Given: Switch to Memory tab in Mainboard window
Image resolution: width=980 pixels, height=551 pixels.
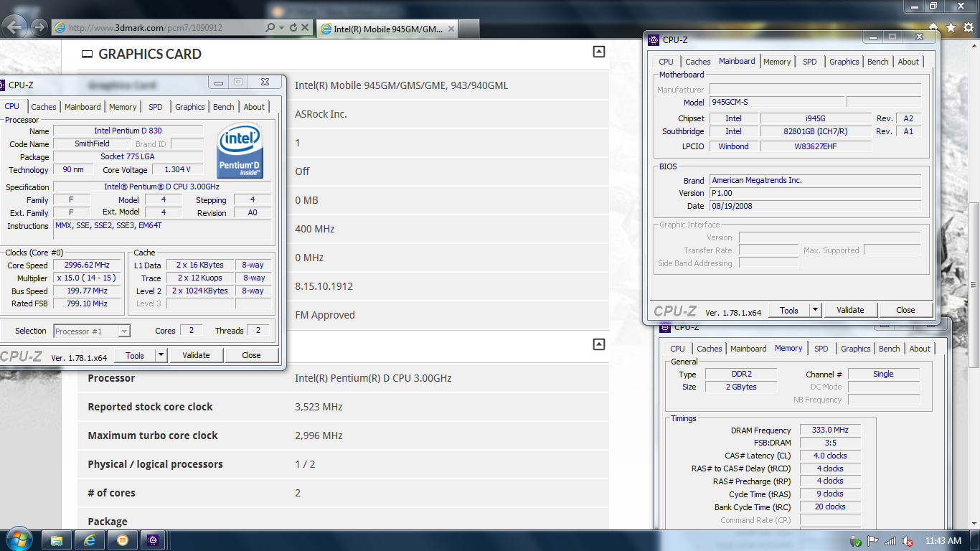Looking at the screenshot, I should [777, 62].
